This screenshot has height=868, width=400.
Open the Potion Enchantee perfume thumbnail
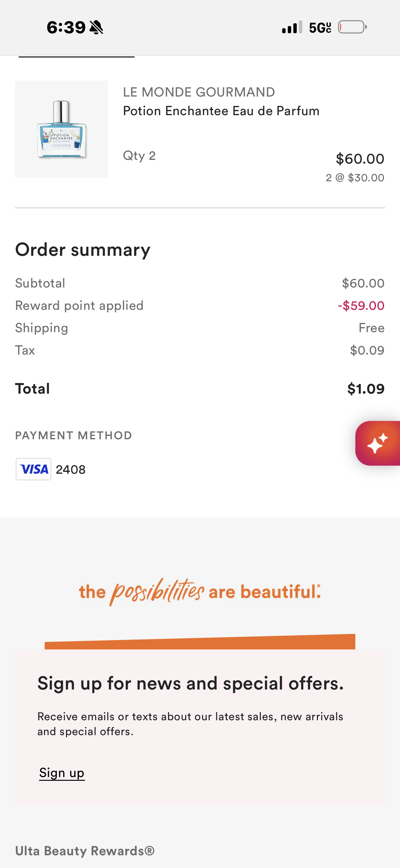pos(61,129)
